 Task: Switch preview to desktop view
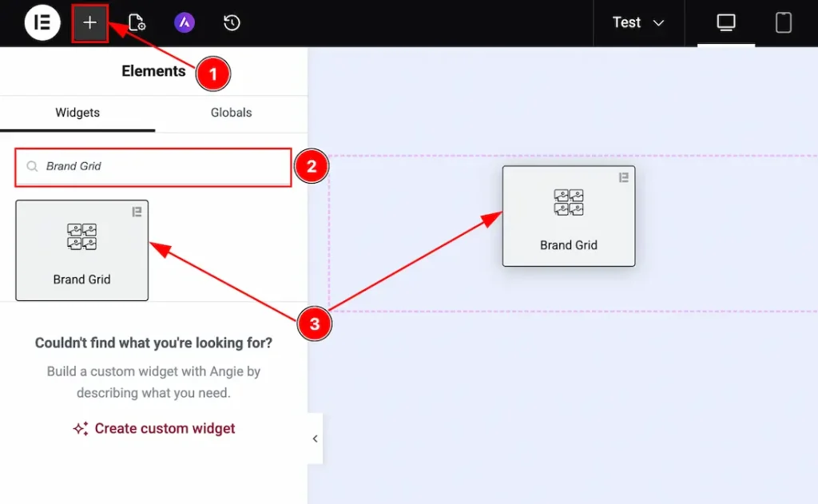click(725, 22)
